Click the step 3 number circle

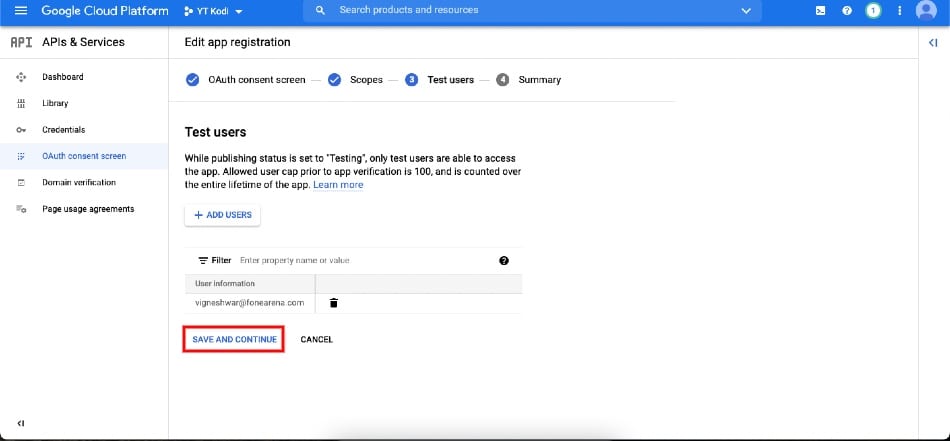pyautogui.click(x=412, y=80)
